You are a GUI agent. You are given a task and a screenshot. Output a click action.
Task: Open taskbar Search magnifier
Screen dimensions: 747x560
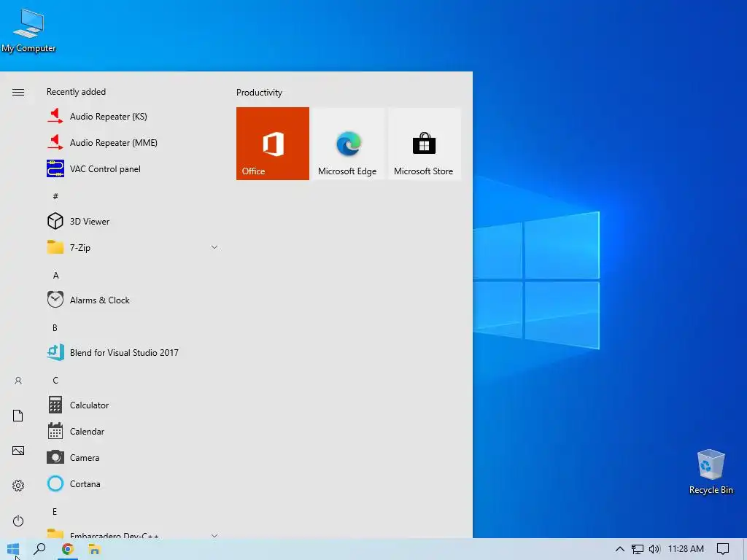(40, 549)
